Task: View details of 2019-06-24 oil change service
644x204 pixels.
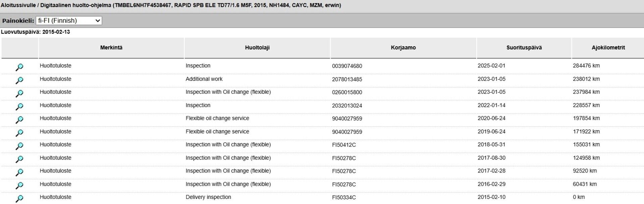Action: [x=19, y=133]
